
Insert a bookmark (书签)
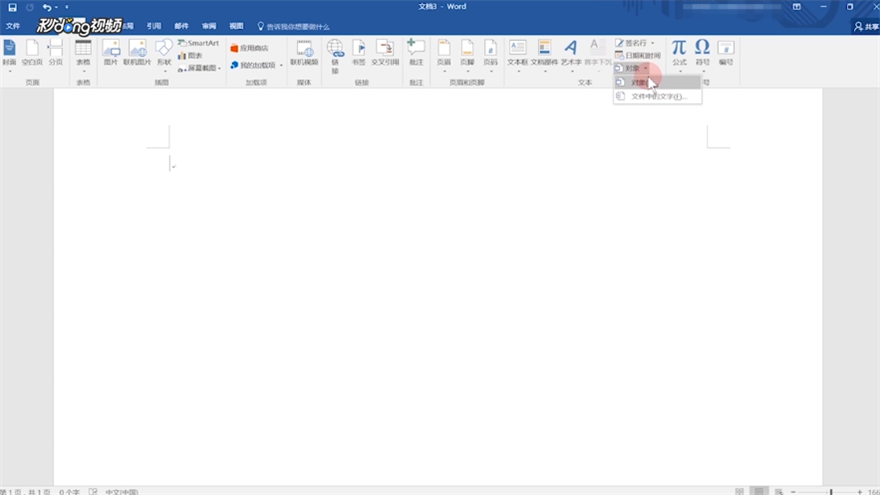pos(359,54)
